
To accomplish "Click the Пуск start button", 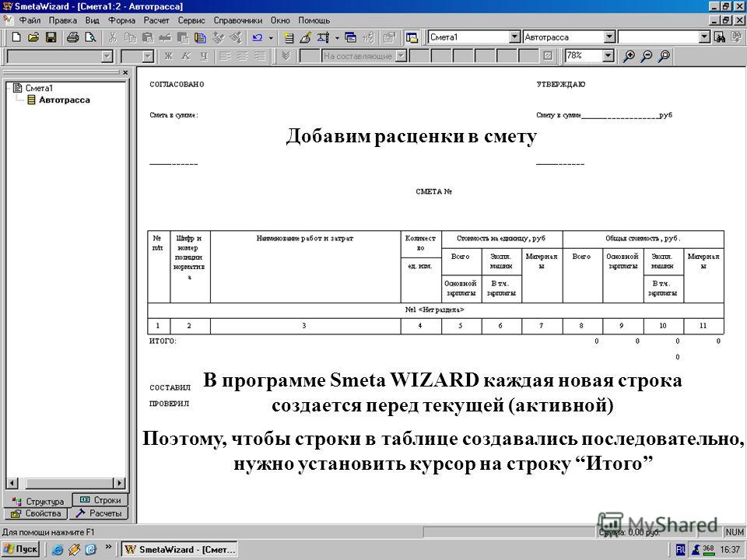I will 20,549.
